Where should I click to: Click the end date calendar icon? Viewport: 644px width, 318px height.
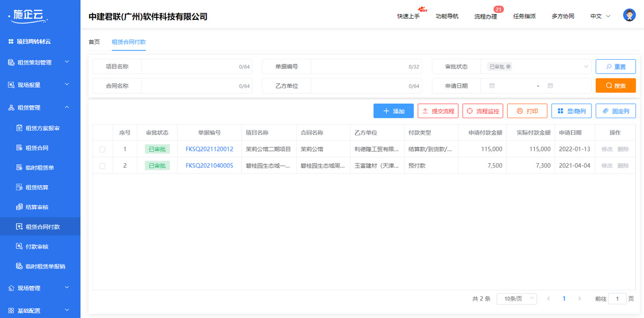[550, 85]
